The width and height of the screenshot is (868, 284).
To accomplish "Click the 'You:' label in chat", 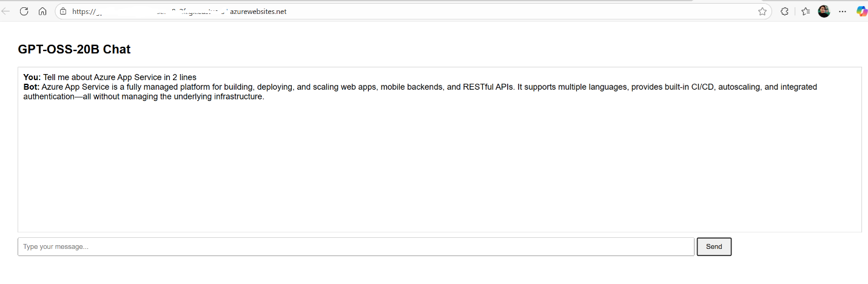I will click(32, 77).
